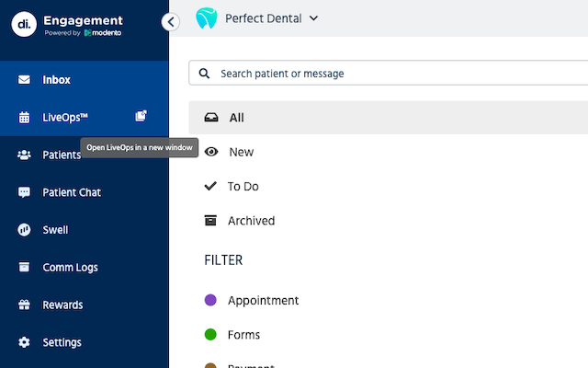Filter by Forms
This screenshot has height=368, width=588.
pyautogui.click(x=243, y=335)
